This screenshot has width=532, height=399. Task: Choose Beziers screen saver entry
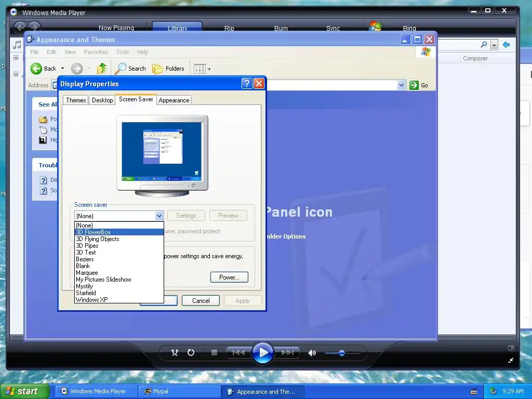coord(119,259)
